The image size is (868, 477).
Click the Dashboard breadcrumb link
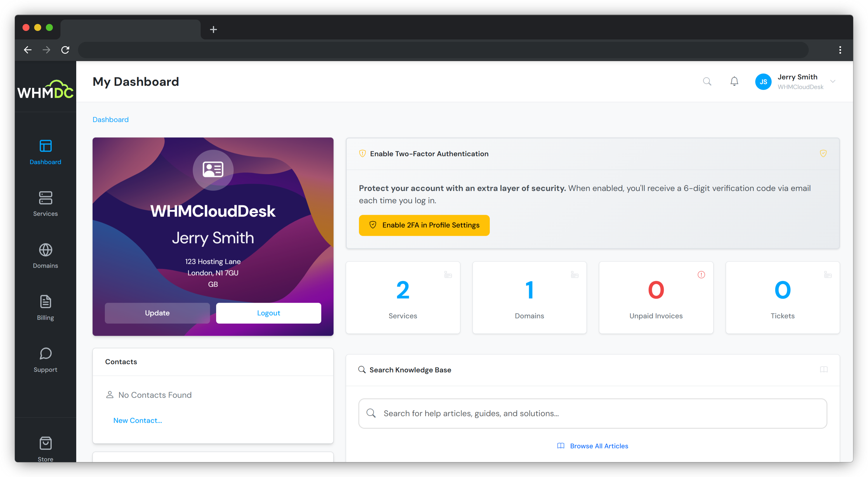(110, 120)
